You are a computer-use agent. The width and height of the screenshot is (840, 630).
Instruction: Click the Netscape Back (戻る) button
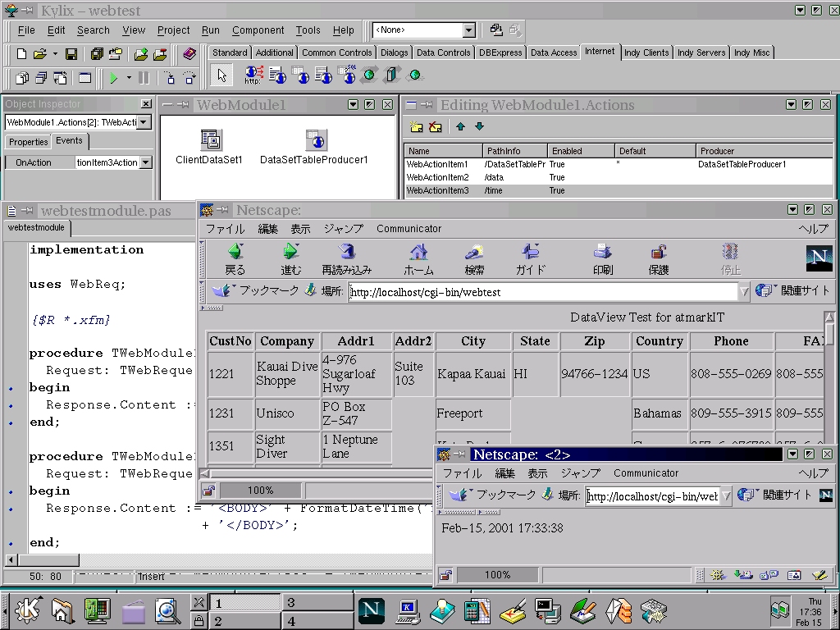click(x=235, y=259)
